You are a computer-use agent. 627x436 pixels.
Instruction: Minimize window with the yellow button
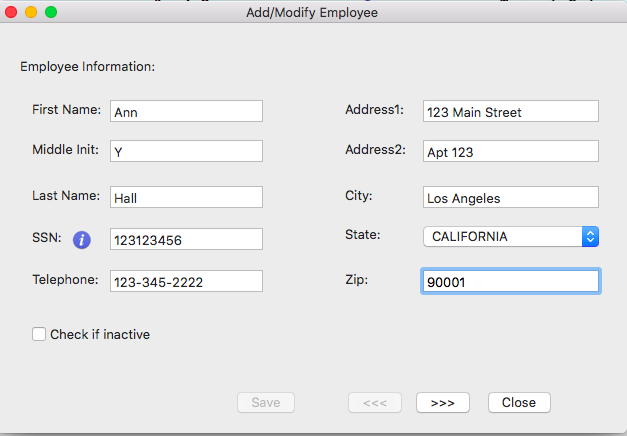31,12
